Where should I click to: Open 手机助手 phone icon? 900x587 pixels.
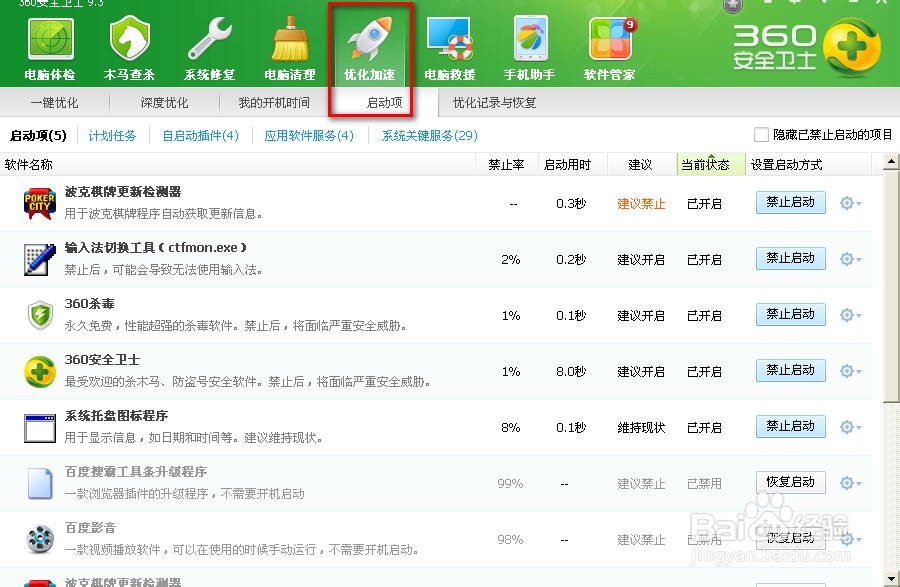click(x=530, y=39)
